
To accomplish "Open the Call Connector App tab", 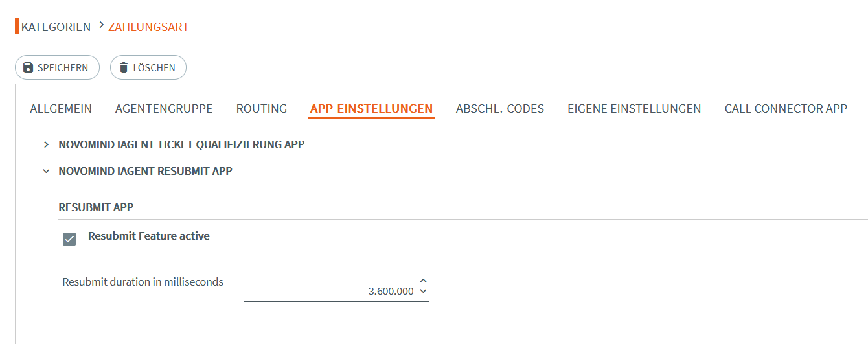I will 786,109.
